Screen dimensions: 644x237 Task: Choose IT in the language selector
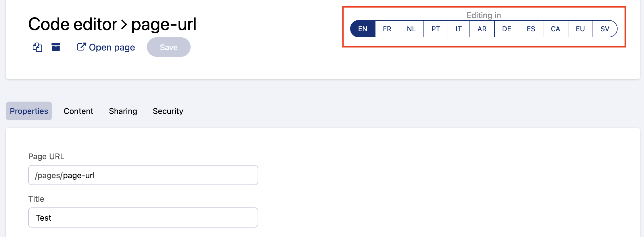point(459,29)
